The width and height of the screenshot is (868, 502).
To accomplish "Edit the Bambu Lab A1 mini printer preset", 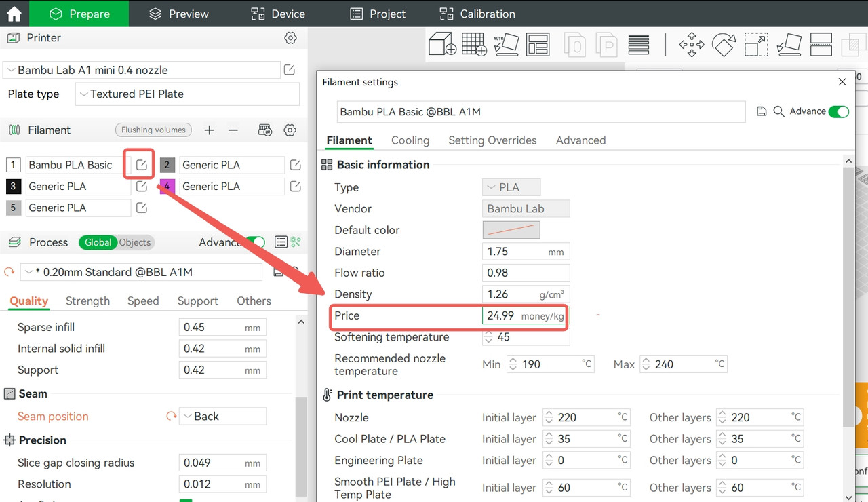I will [290, 70].
